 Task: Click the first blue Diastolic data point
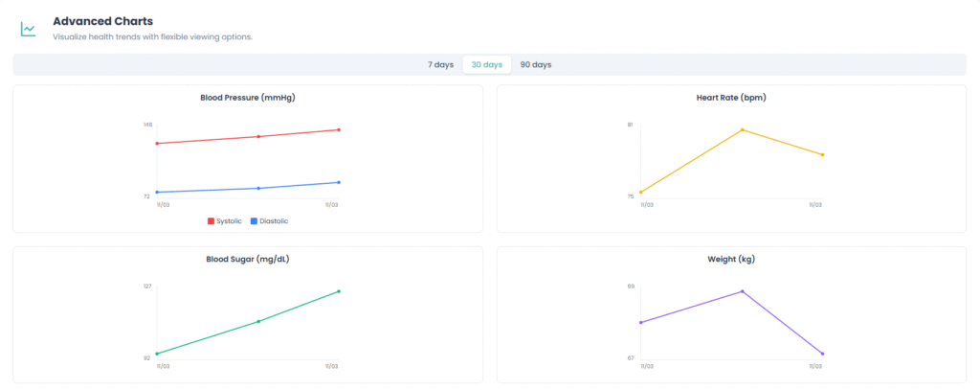click(x=158, y=192)
